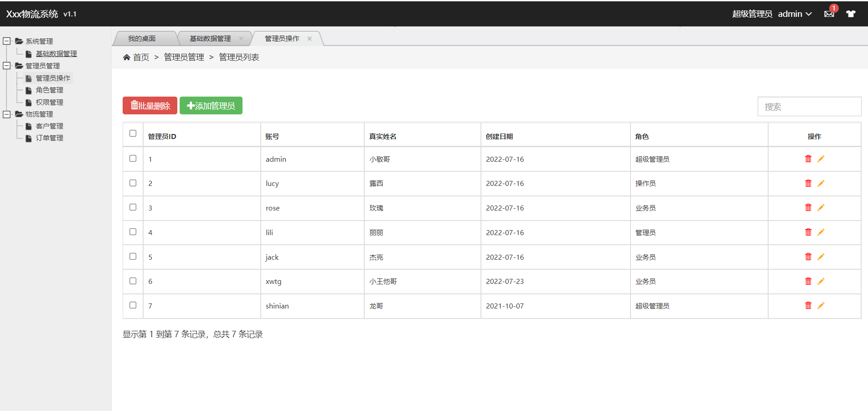Edit the shinian row with pencil icon

(x=821, y=305)
